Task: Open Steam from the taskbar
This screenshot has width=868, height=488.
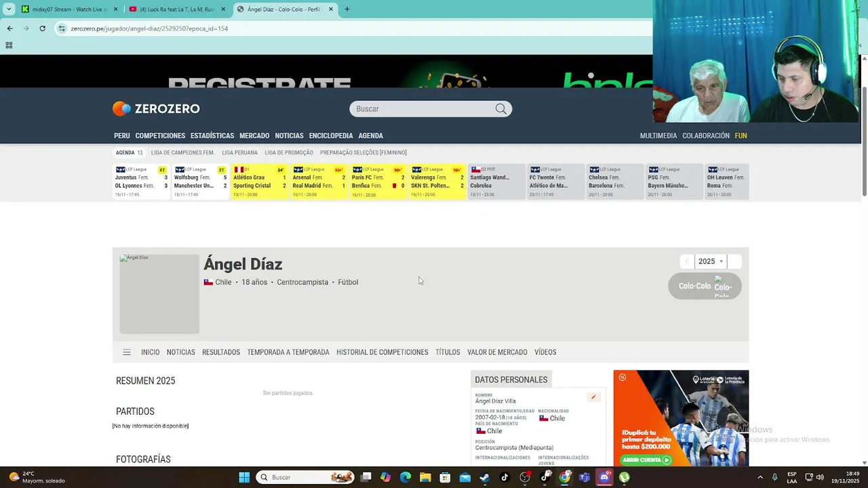Action: pos(485,477)
